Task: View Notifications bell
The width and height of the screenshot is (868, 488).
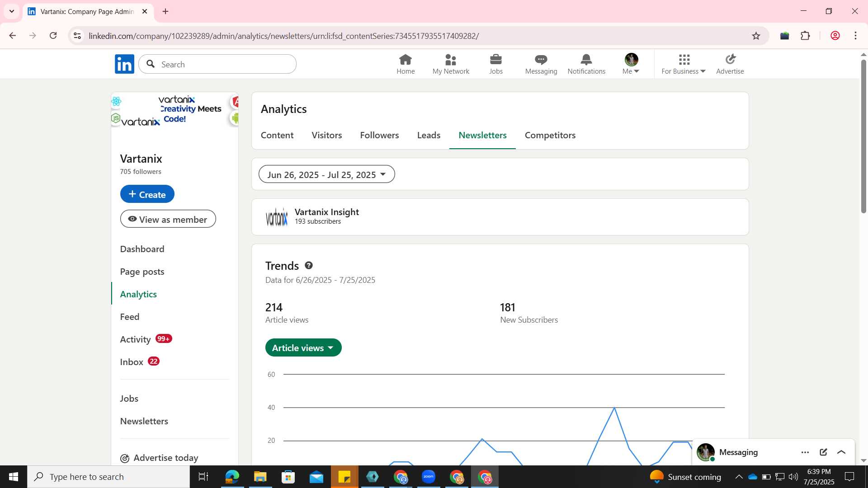Action: pyautogui.click(x=586, y=64)
